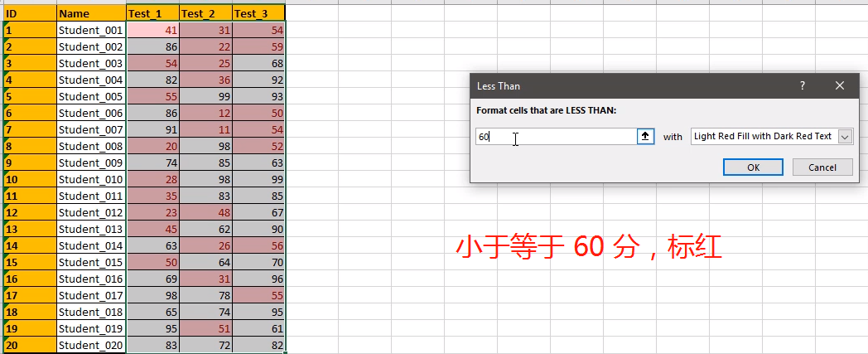Select the Student_014 name cell
868x354 pixels.
pyautogui.click(x=91, y=245)
